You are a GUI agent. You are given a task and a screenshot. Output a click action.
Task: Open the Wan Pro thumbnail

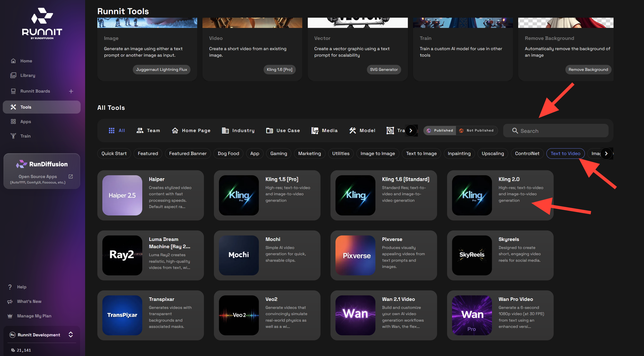tap(472, 315)
